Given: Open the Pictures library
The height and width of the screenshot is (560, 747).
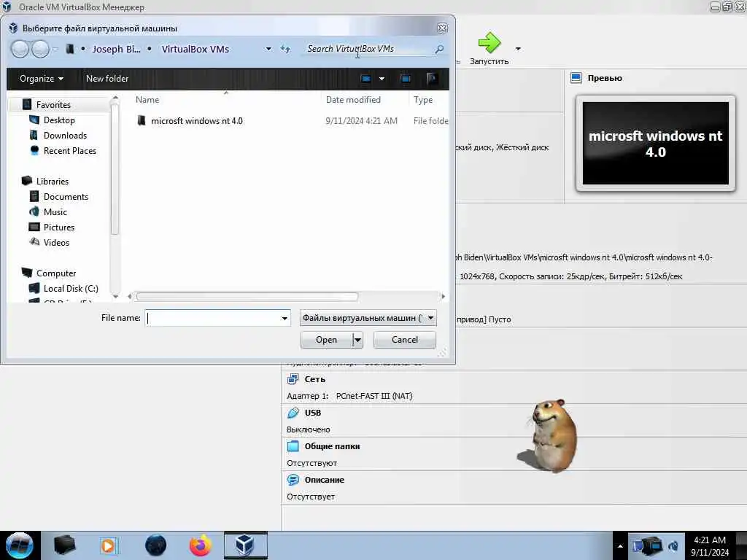Looking at the screenshot, I should coord(59,227).
